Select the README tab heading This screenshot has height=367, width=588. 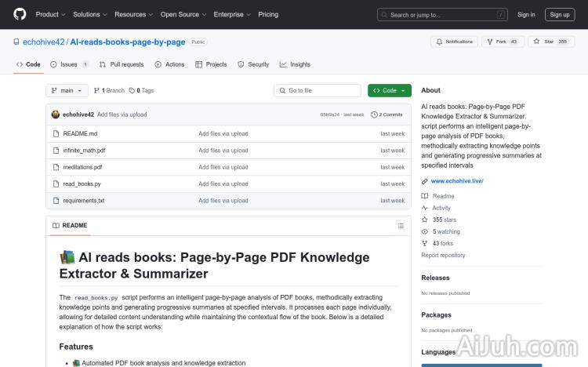pyautogui.click(x=70, y=226)
